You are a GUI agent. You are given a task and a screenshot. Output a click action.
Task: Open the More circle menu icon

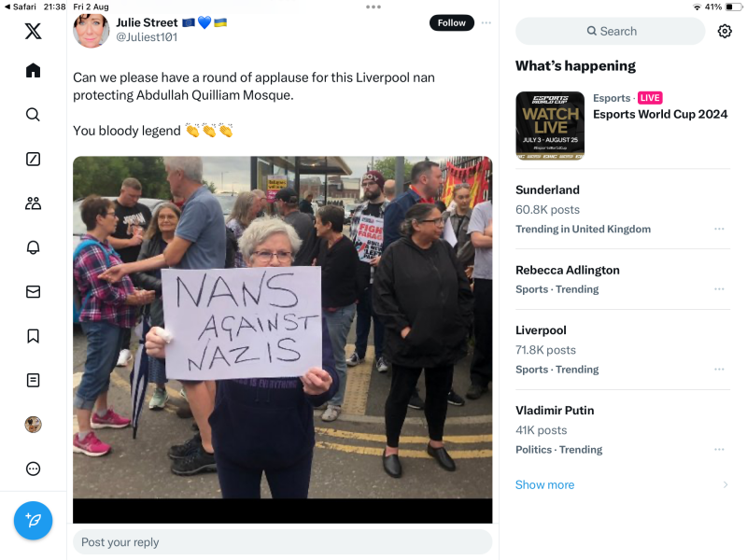(33, 469)
